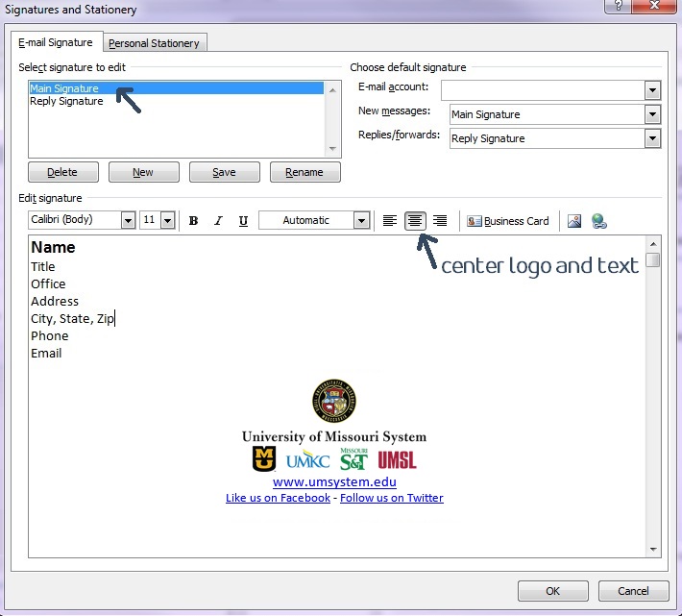The image size is (682, 616).
Task: Click the Office line in signature
Action: click(x=48, y=284)
